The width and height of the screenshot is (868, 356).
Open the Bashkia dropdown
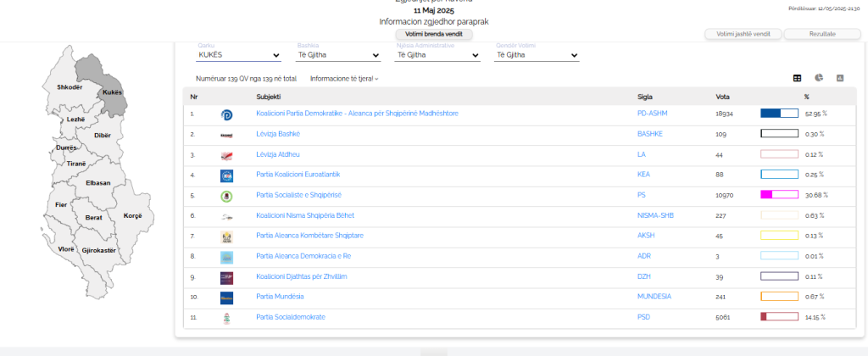tap(339, 55)
